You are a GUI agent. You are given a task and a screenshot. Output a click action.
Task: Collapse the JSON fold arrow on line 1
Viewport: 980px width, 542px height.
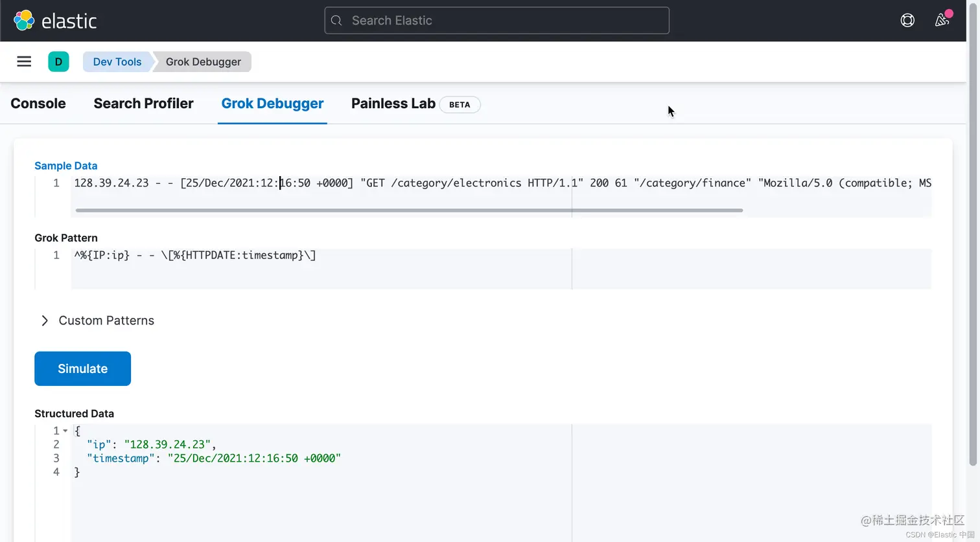65,431
